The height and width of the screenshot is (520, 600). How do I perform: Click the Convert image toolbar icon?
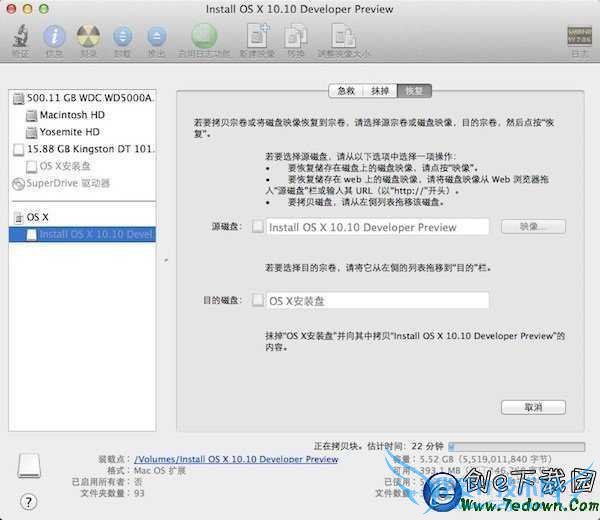296,37
